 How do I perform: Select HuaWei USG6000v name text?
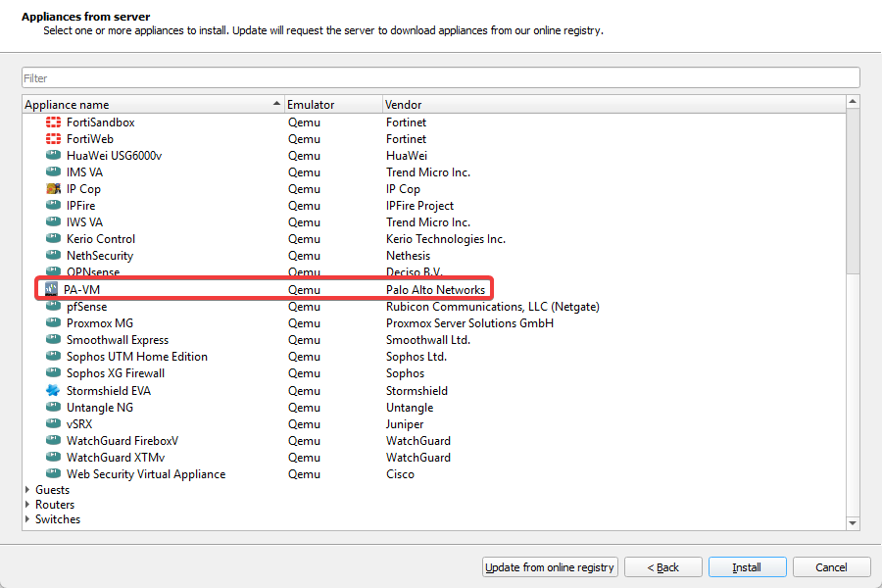click(x=115, y=156)
